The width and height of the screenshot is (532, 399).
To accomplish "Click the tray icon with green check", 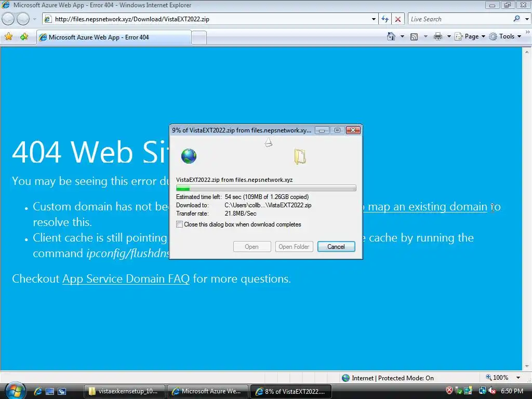I will pos(459,391).
